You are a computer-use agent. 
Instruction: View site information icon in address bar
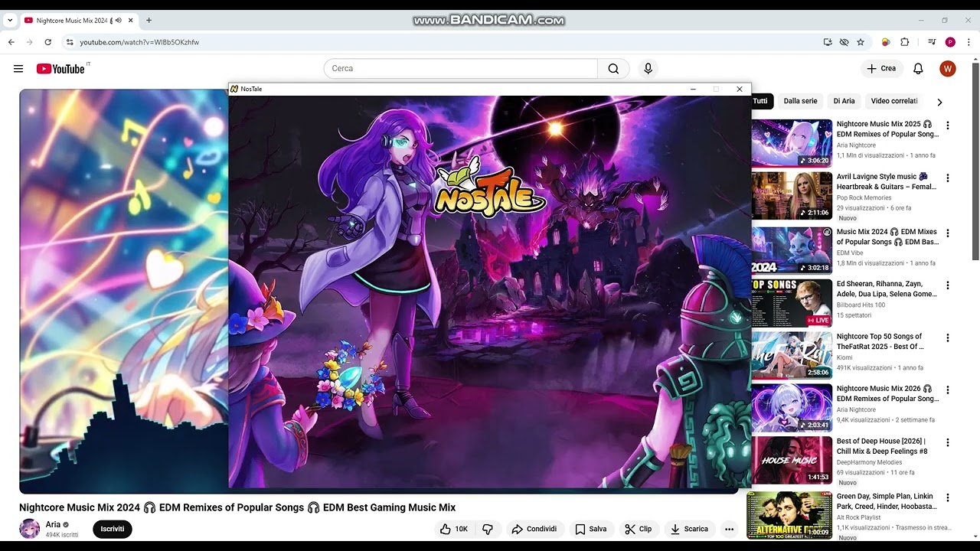70,42
